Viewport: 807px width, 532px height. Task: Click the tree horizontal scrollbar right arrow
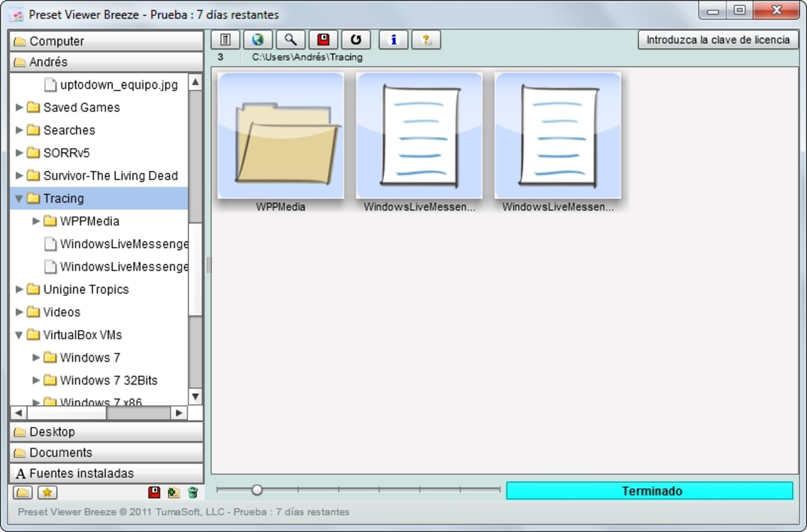(x=179, y=413)
